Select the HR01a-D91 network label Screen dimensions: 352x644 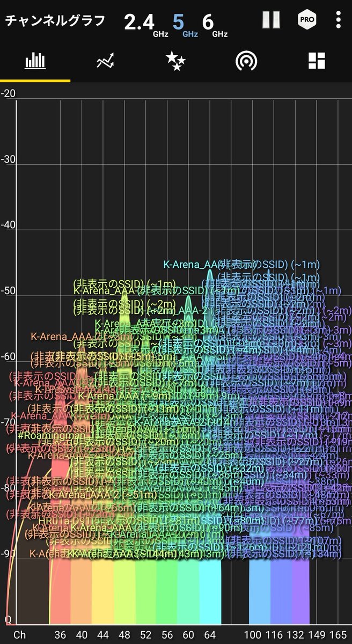point(65,521)
